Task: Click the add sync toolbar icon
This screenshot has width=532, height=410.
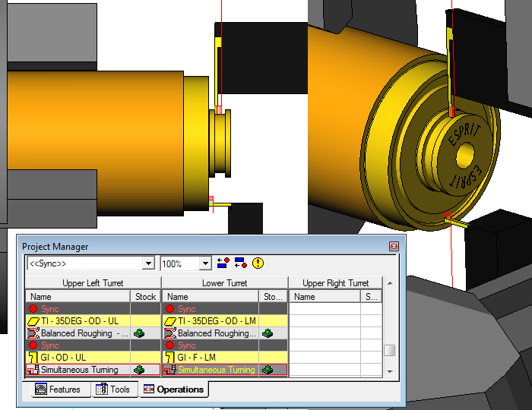Action: [223, 263]
